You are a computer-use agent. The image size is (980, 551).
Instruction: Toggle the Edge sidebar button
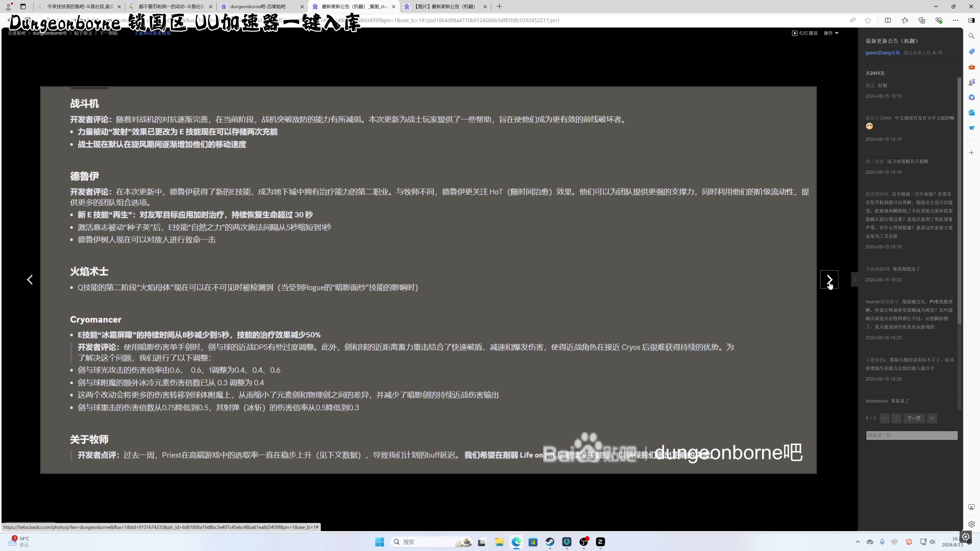pos(971,20)
